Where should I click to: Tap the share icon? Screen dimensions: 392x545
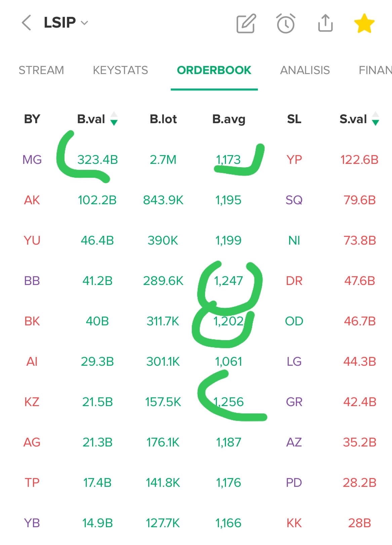click(x=325, y=23)
